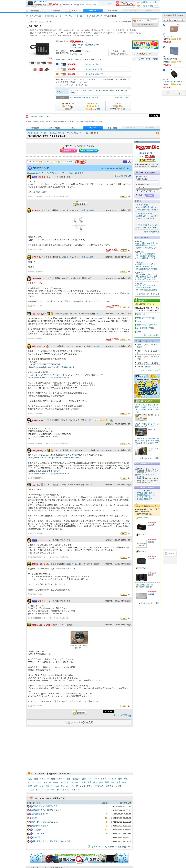Click the 検索 button in search panel
The height and width of the screenshot is (868, 186).
coord(150,195)
